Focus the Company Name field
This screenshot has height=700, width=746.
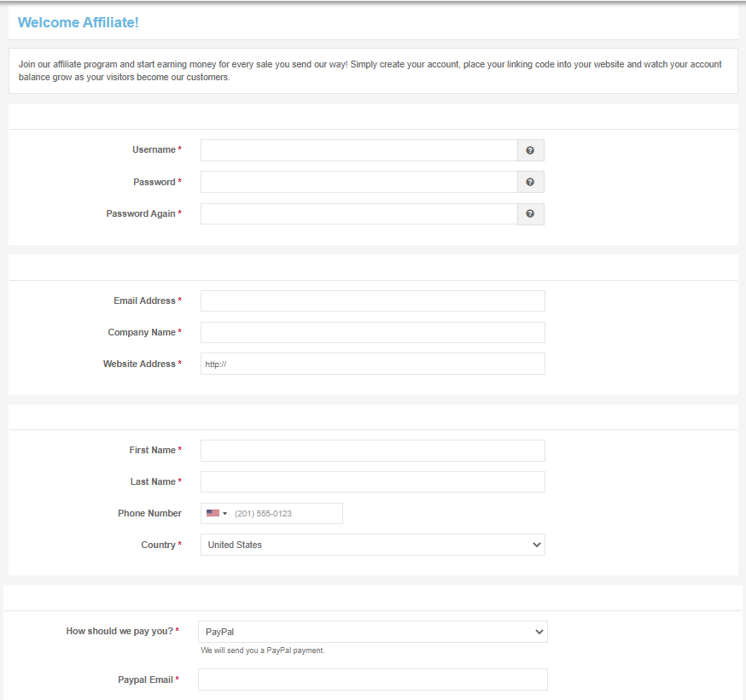pyautogui.click(x=372, y=333)
